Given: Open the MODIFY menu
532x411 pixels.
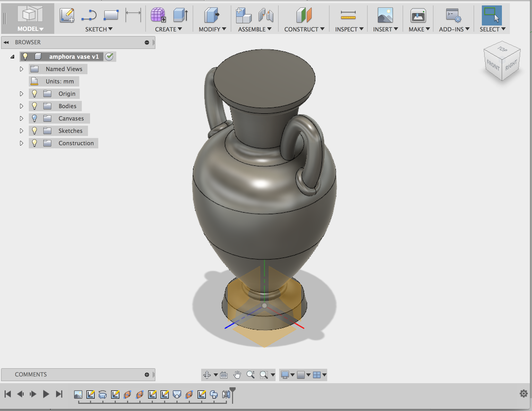Looking at the screenshot, I should pyautogui.click(x=212, y=29).
